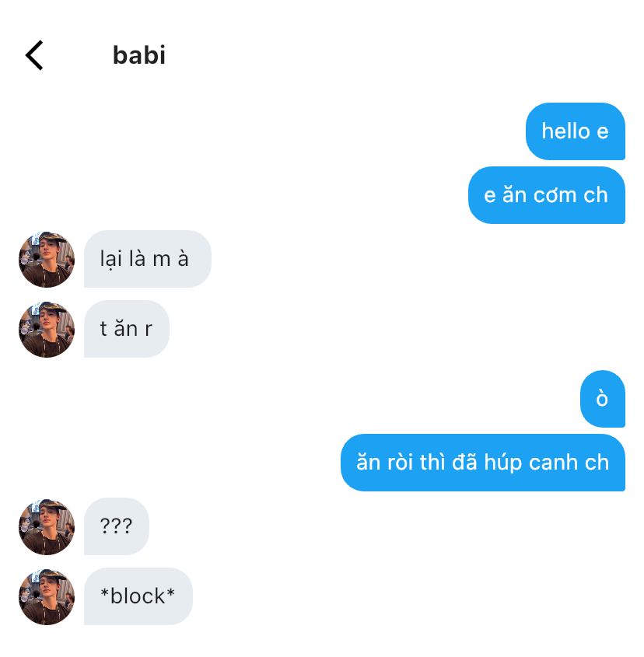The width and height of the screenshot is (644, 657).
Task: Go back using the left arrow
Action: [x=34, y=55]
